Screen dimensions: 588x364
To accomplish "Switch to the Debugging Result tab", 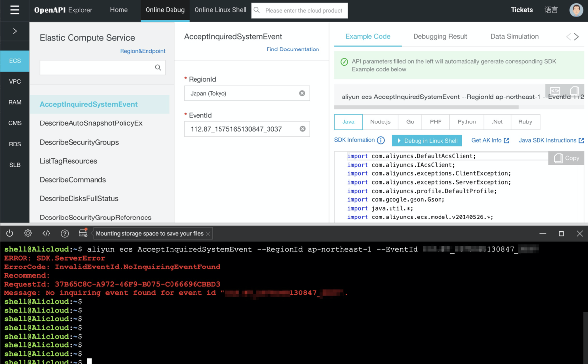I will (440, 36).
